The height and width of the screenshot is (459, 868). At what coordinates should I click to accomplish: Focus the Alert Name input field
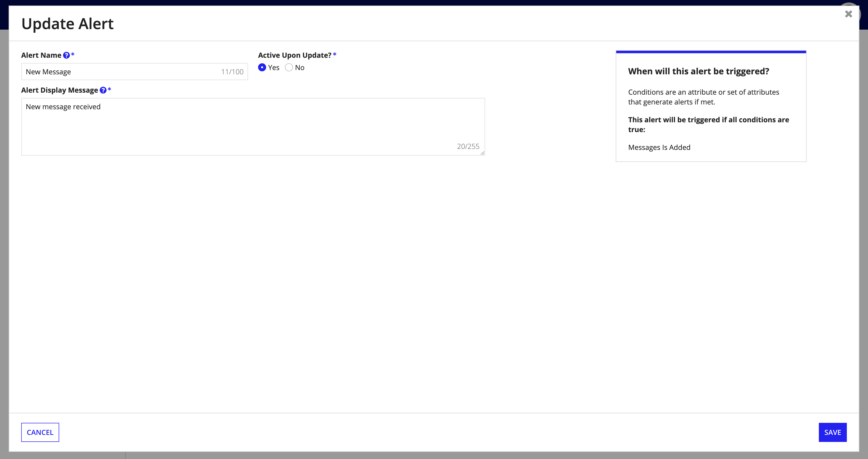click(x=134, y=72)
